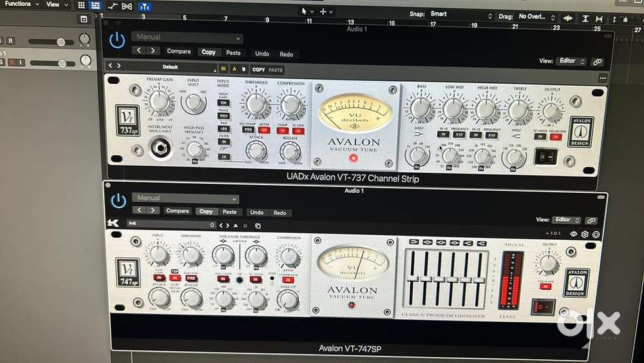Click Compare in the VT-737 plugin header
644x363 pixels.
tap(178, 52)
